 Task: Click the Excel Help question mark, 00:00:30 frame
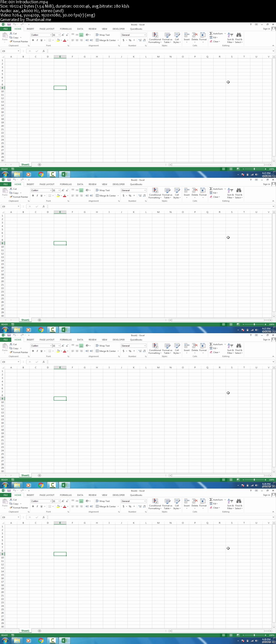251,335
